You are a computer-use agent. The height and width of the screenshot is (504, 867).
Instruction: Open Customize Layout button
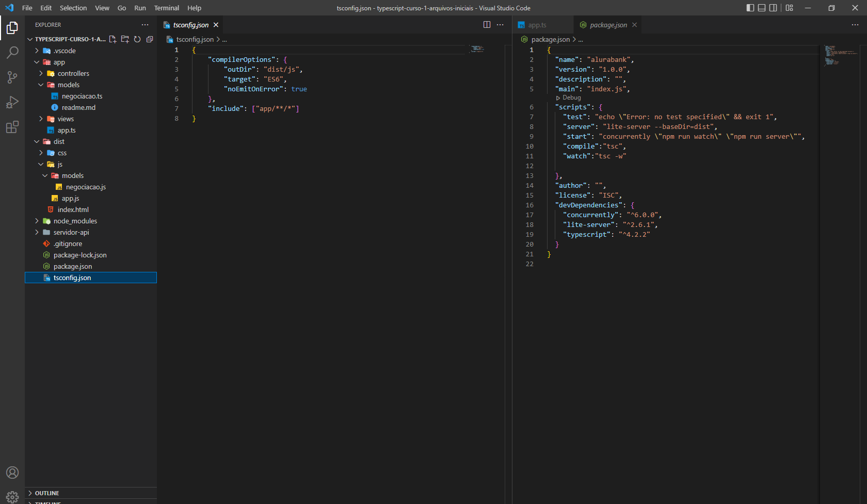click(x=790, y=8)
